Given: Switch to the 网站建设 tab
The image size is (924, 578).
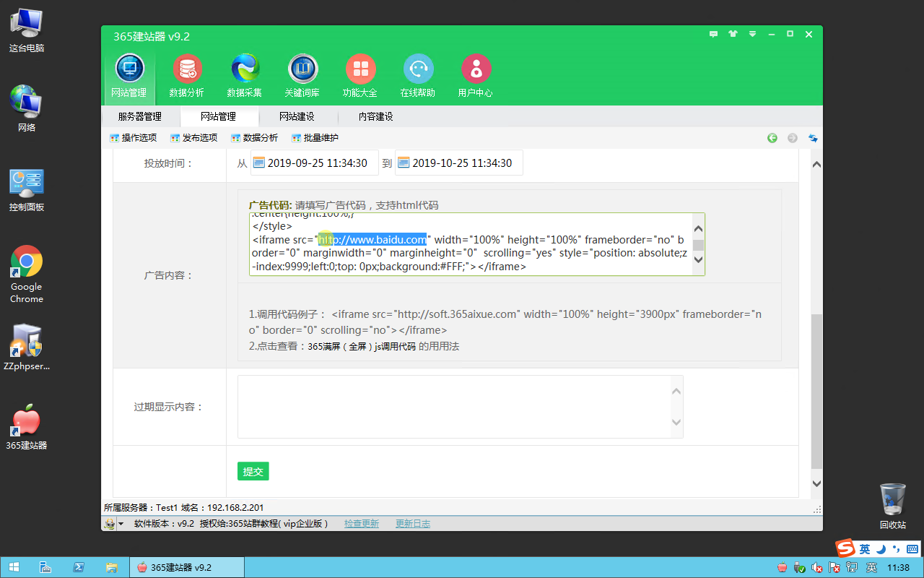Looking at the screenshot, I should pos(297,116).
